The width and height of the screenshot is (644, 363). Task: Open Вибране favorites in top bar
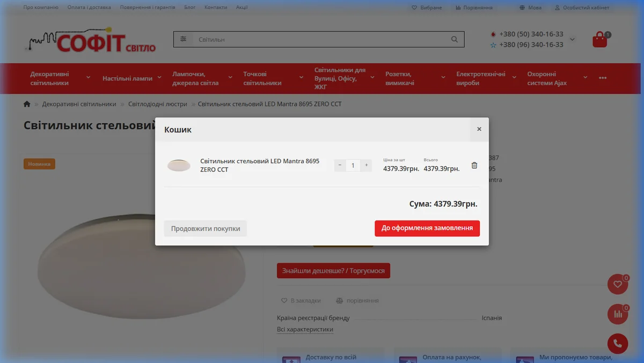[x=427, y=8]
